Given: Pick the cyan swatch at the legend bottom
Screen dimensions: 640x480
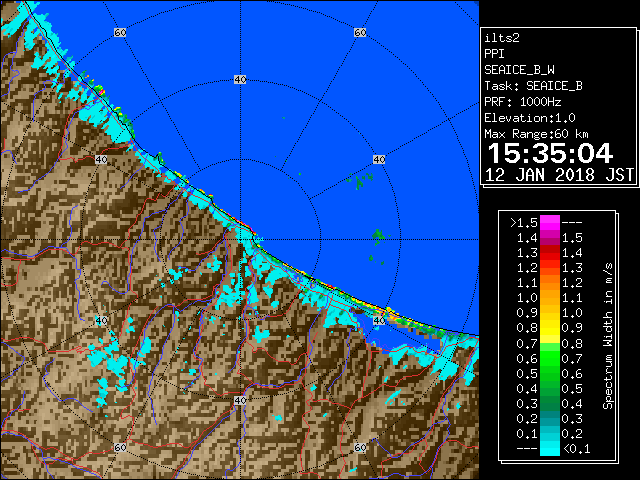Looking at the screenshot, I should (550, 449).
